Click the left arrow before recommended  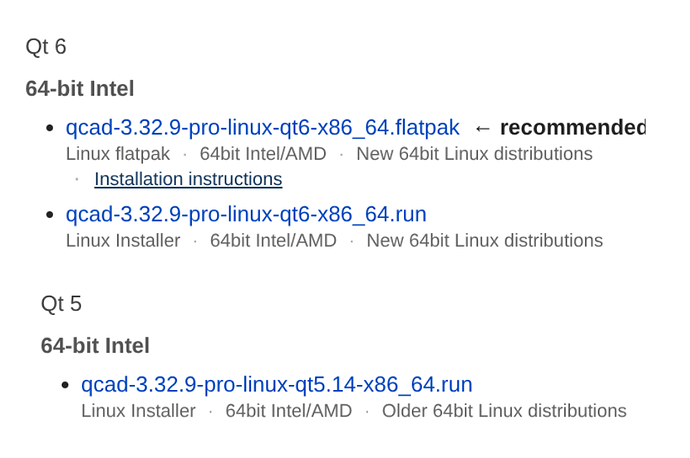[x=483, y=128]
